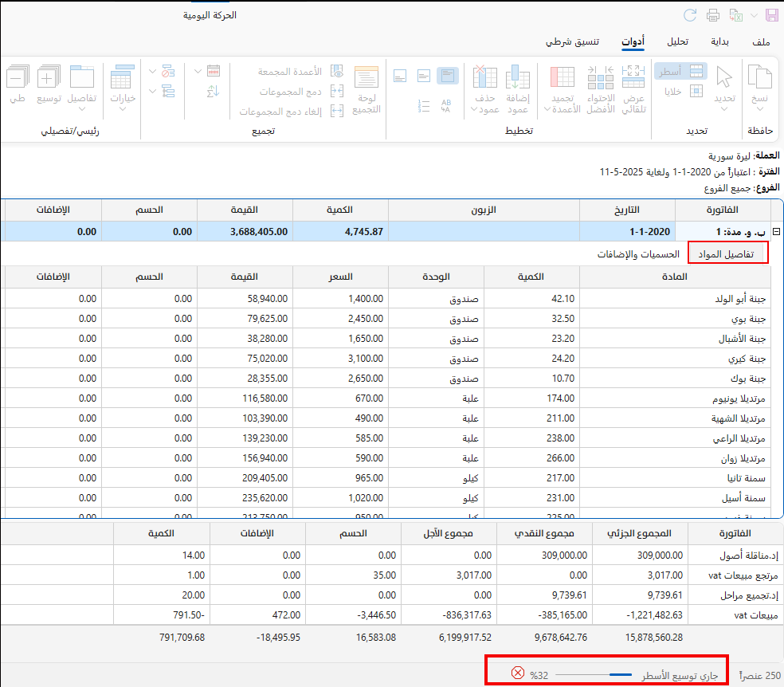
Task: Open the ملف menu tab
Action: [761, 42]
